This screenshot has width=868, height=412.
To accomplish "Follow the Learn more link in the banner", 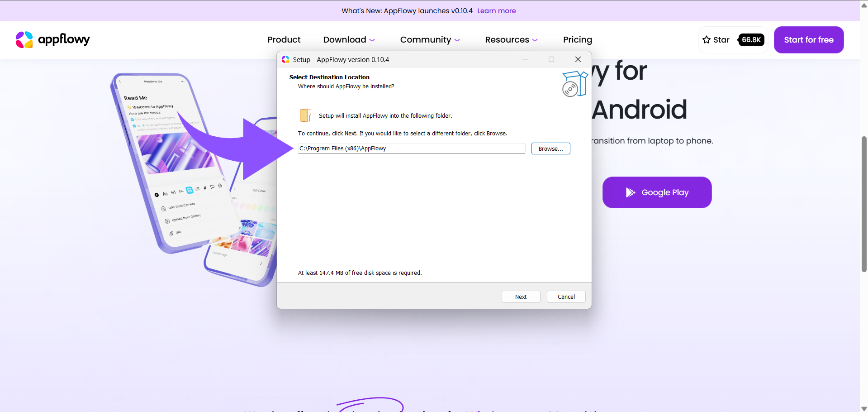I will [496, 11].
